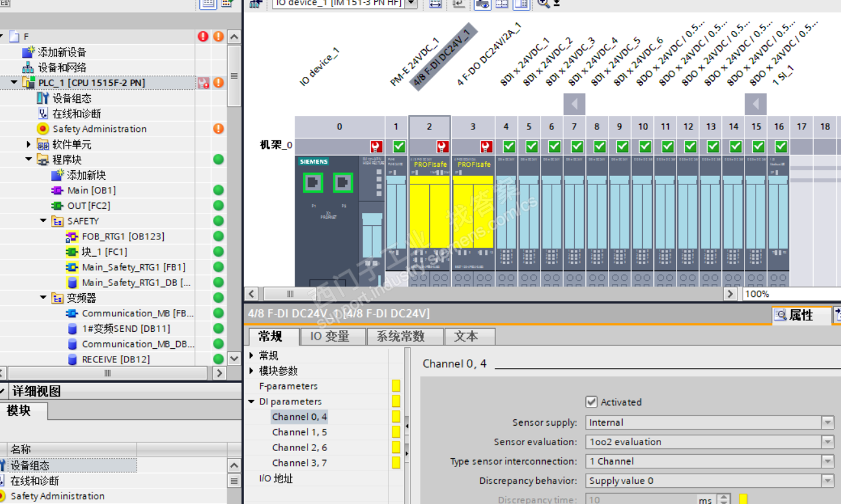Click the device view horizontal scrollbar right arrow

click(x=731, y=294)
